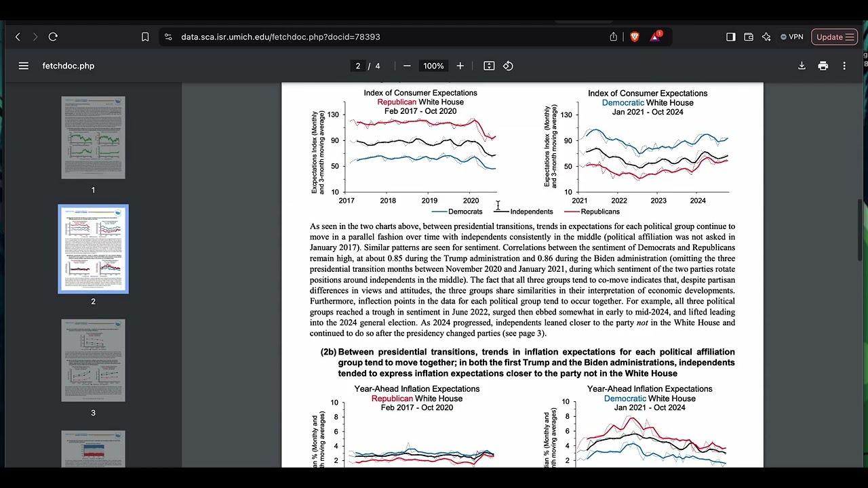Click the 2019 x-axis label
Viewport: 868px width, 488px height.
[429, 201]
